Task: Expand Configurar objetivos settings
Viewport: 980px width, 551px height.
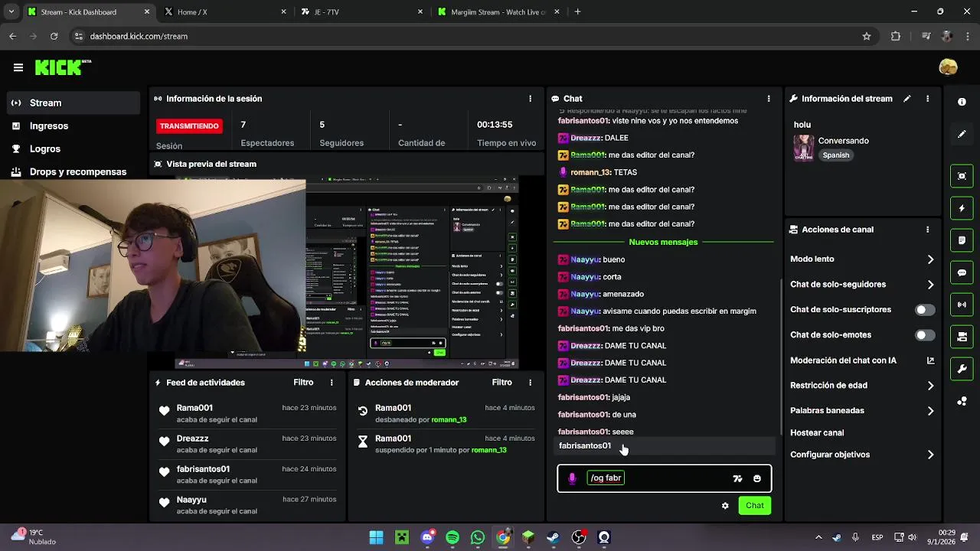Action: coord(862,455)
